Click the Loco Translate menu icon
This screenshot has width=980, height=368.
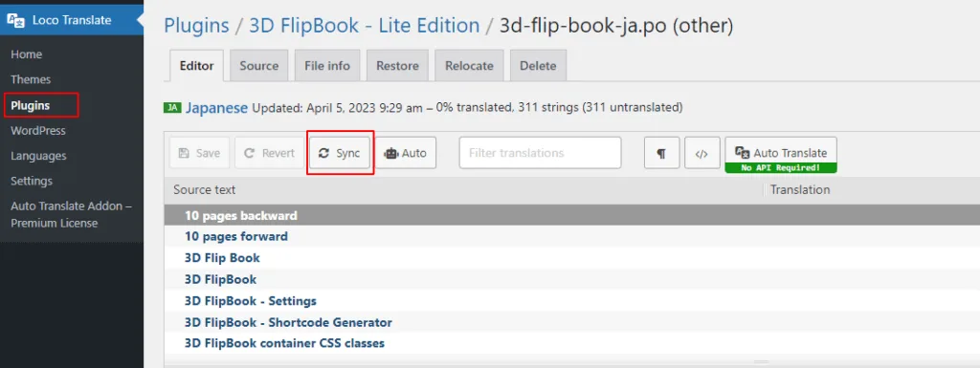(16, 21)
